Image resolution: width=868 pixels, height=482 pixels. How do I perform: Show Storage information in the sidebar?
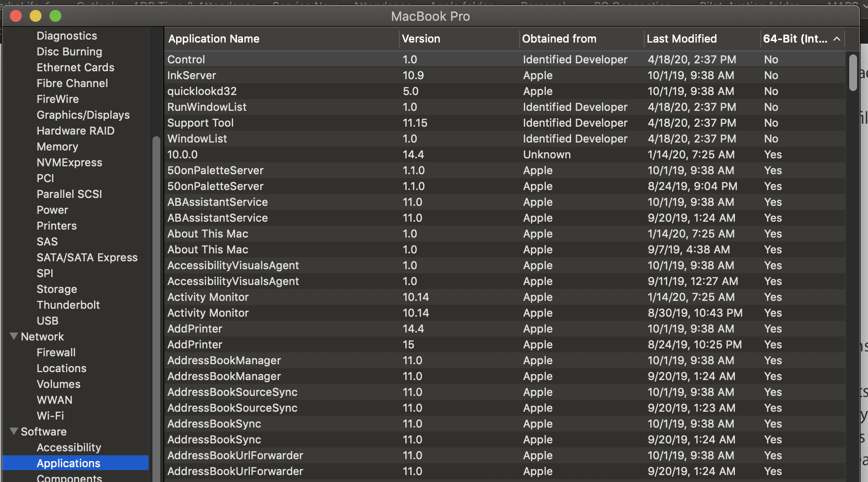(x=56, y=289)
